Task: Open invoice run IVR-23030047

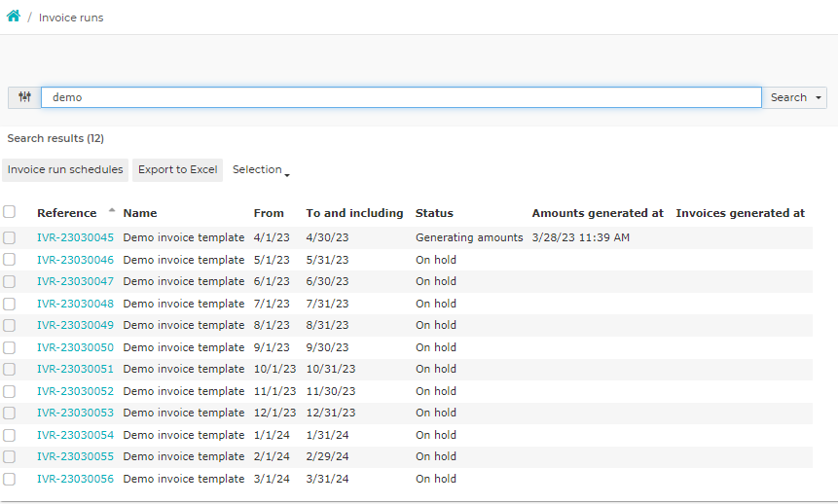Action: click(x=75, y=281)
